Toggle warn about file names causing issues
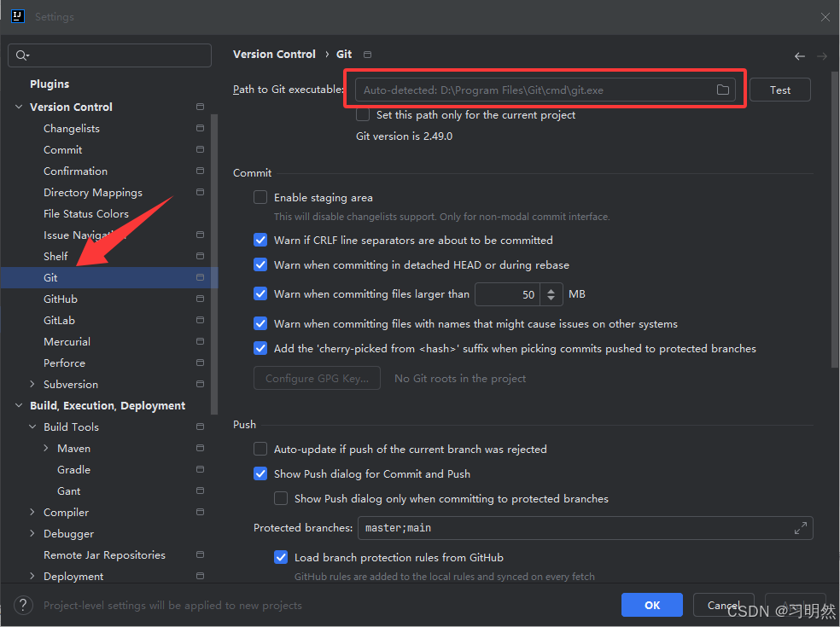840x627 pixels. [x=260, y=323]
